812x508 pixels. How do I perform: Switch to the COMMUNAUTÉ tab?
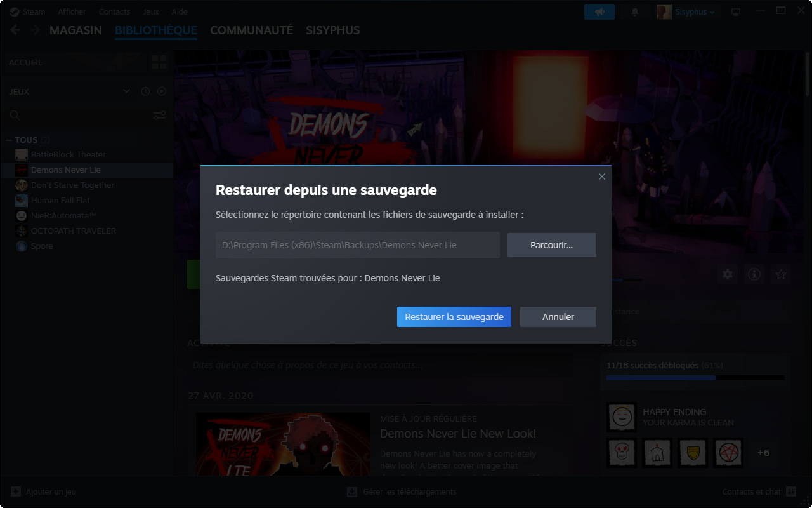click(x=251, y=30)
